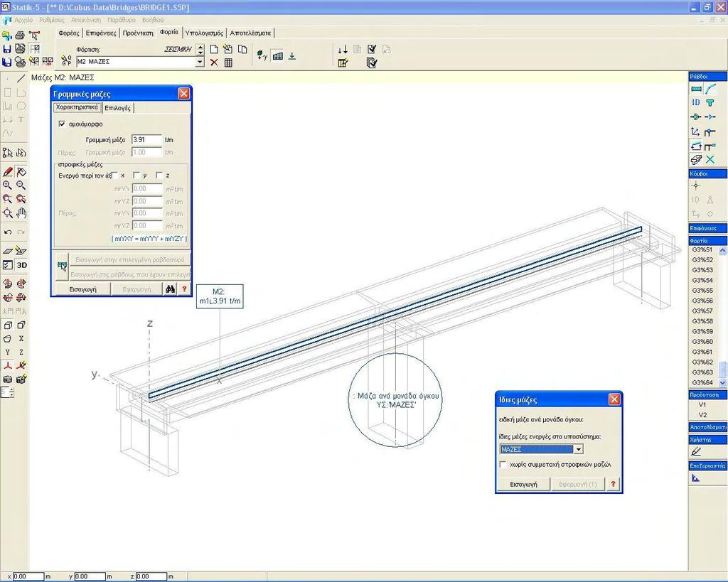The image size is (728, 582).
Task: Enable rotational mass about y axis
Action: point(136,176)
